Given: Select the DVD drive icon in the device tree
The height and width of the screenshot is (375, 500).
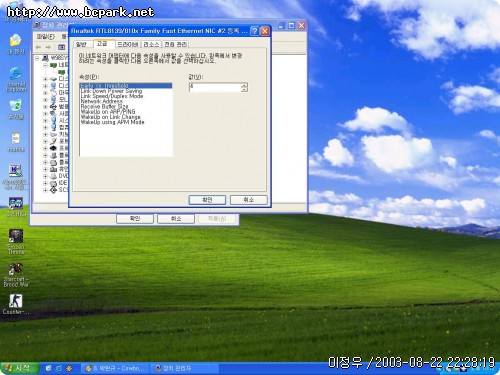Looking at the screenshot, I should coord(53,176).
